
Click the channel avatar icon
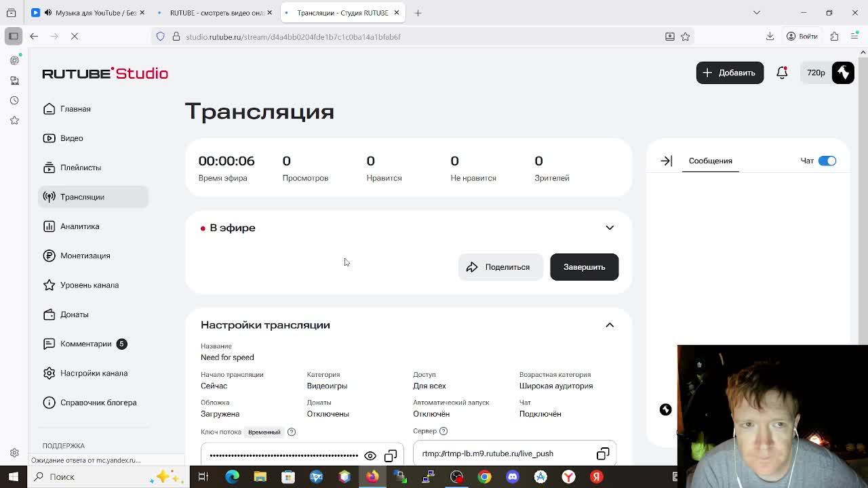tap(843, 73)
